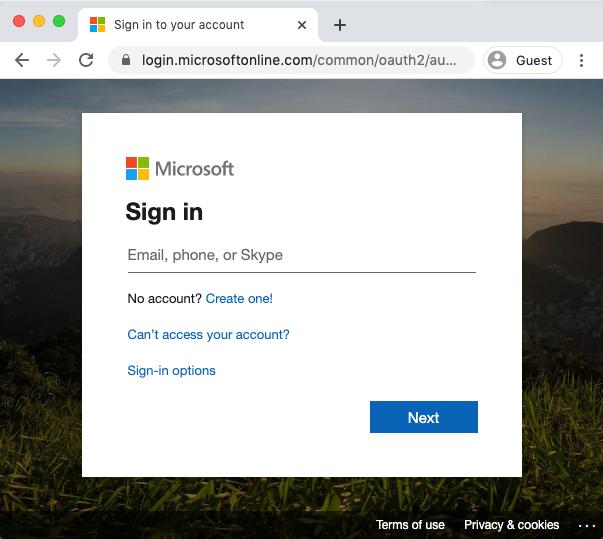Expand the footer ellipsis menu
Image resolution: width=603 pixels, height=539 pixels.
point(586,525)
